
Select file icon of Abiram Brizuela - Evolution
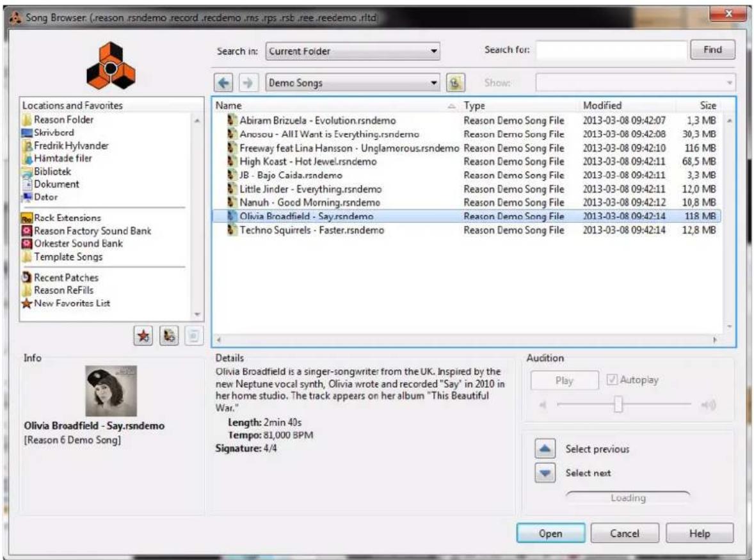coord(232,120)
